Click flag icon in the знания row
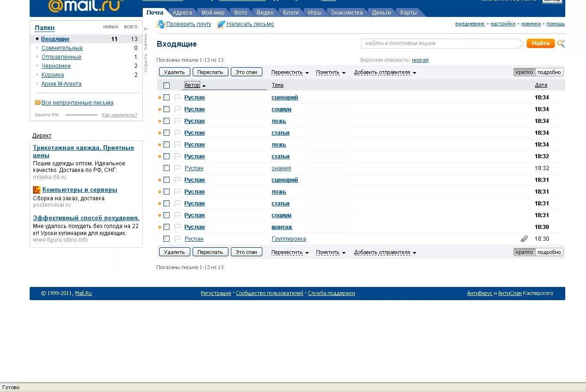The height and width of the screenshot is (392, 586). click(x=178, y=168)
